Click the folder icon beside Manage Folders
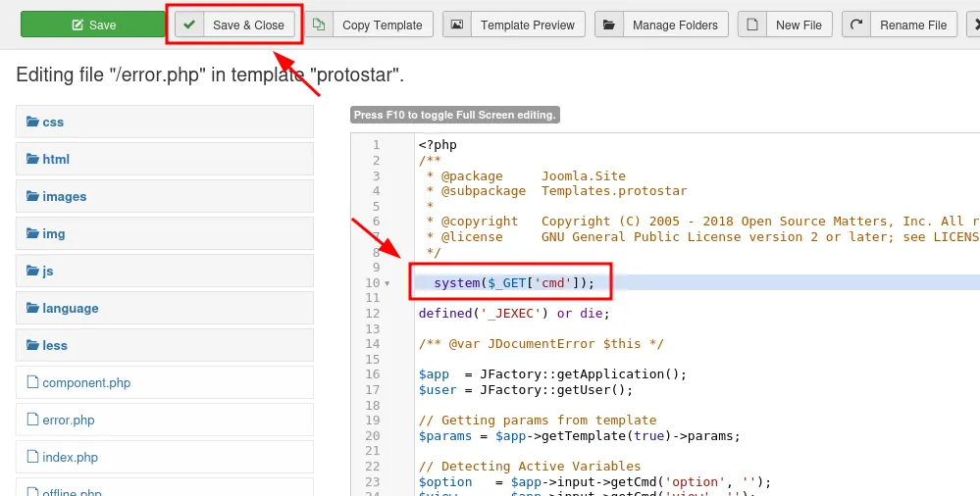 tap(609, 25)
